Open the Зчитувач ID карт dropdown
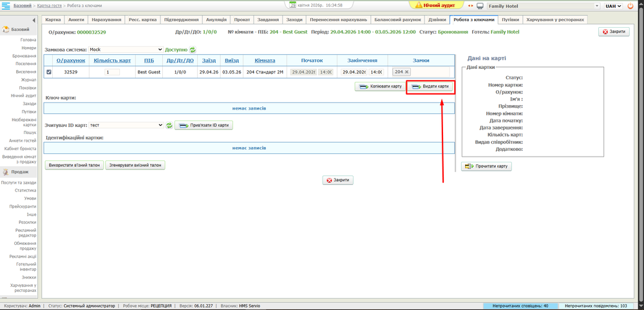Viewport: 644px width, 310px height. click(x=126, y=125)
